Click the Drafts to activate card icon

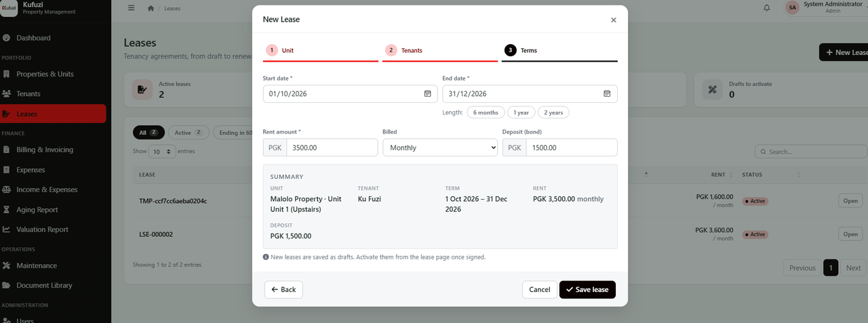pyautogui.click(x=713, y=89)
